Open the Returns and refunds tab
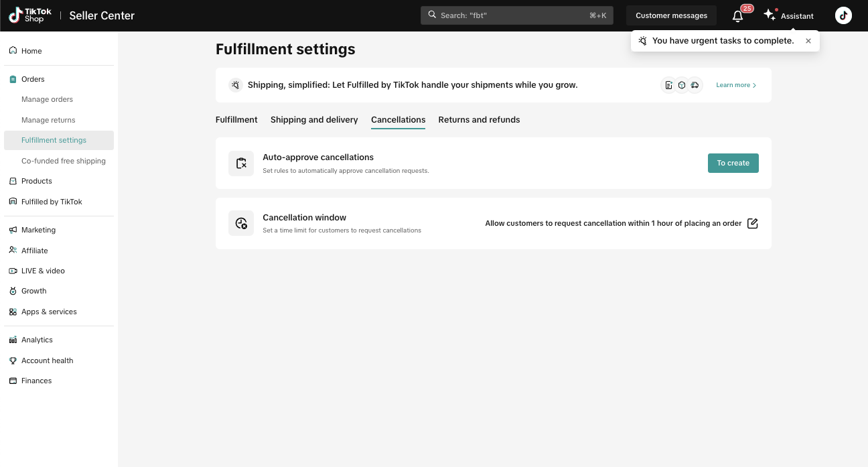868x467 pixels. (479, 120)
